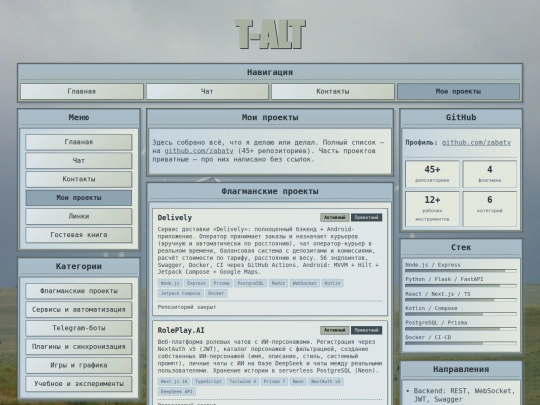
Task: Open Чат in the top navigation bar
Action: pos(207,92)
